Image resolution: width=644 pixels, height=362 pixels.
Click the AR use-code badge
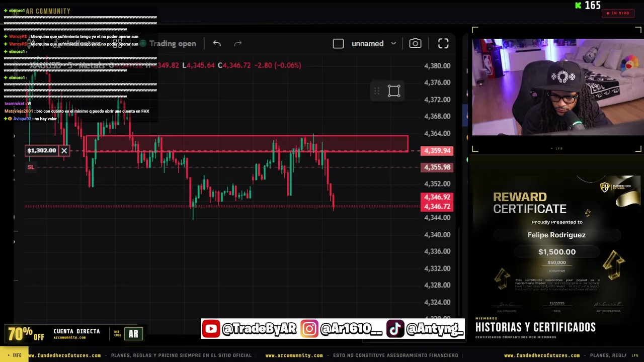(x=133, y=334)
